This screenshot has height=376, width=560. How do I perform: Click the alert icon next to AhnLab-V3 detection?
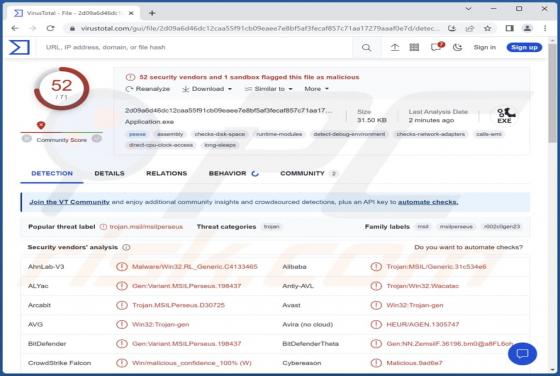122,266
